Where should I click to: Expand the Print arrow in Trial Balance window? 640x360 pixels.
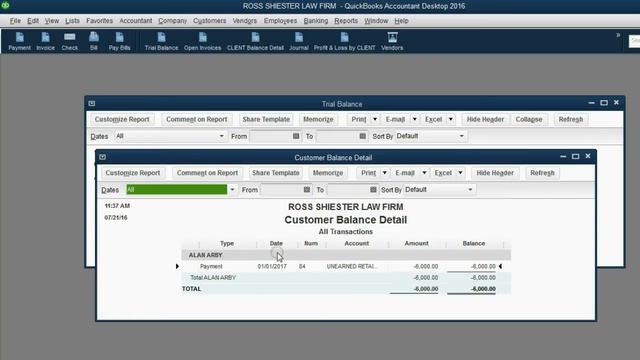click(x=375, y=119)
